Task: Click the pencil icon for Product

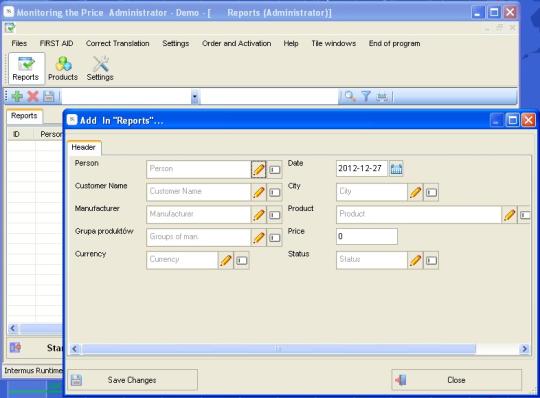Action: (x=509, y=215)
